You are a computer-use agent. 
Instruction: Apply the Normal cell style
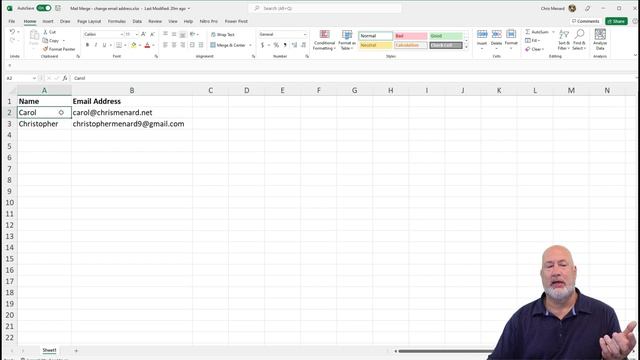376,36
